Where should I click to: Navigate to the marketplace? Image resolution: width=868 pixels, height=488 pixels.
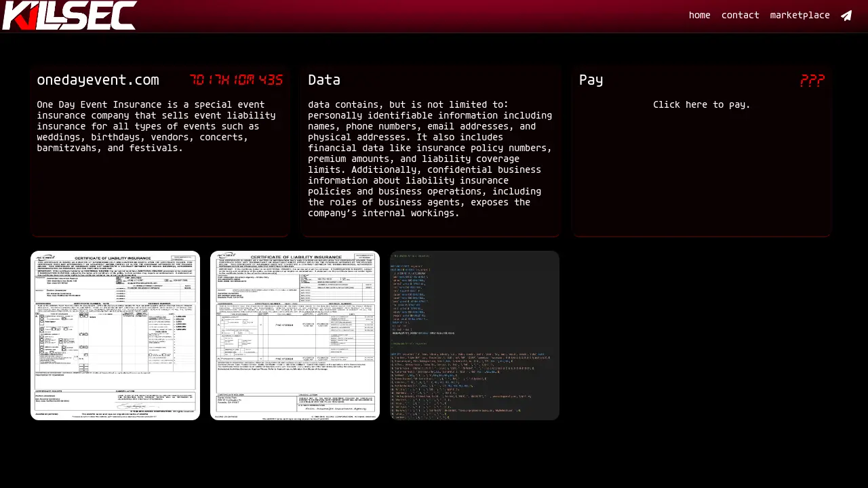coord(800,16)
